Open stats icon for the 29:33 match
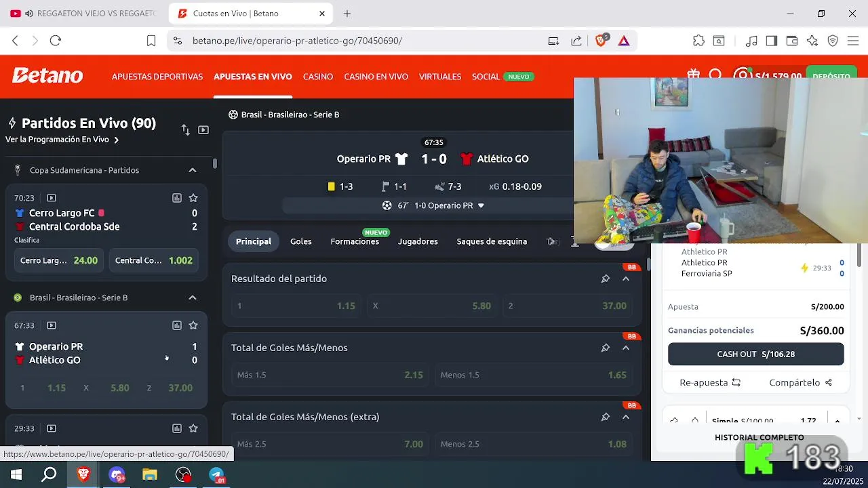 coord(177,428)
